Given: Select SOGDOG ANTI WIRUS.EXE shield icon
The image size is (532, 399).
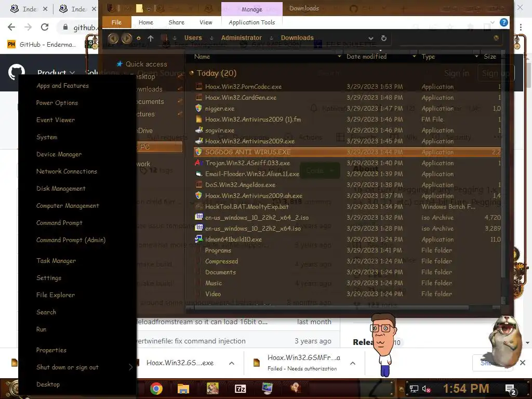Looking at the screenshot, I should tap(199, 152).
